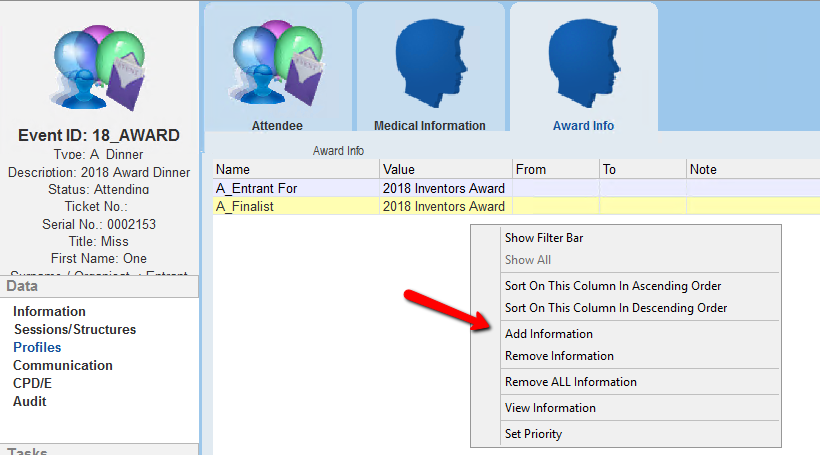
Task: Click the Medical Information head icon
Action: pyautogui.click(x=429, y=64)
